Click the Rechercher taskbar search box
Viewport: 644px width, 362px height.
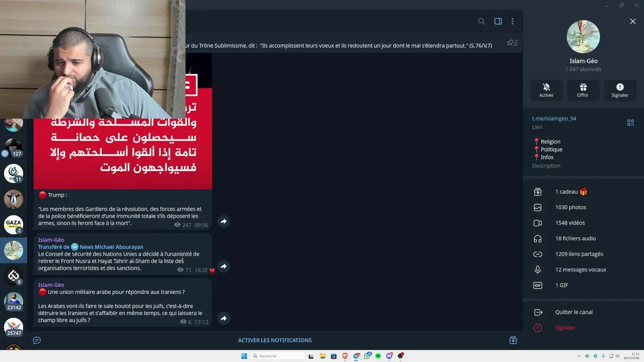278,356
